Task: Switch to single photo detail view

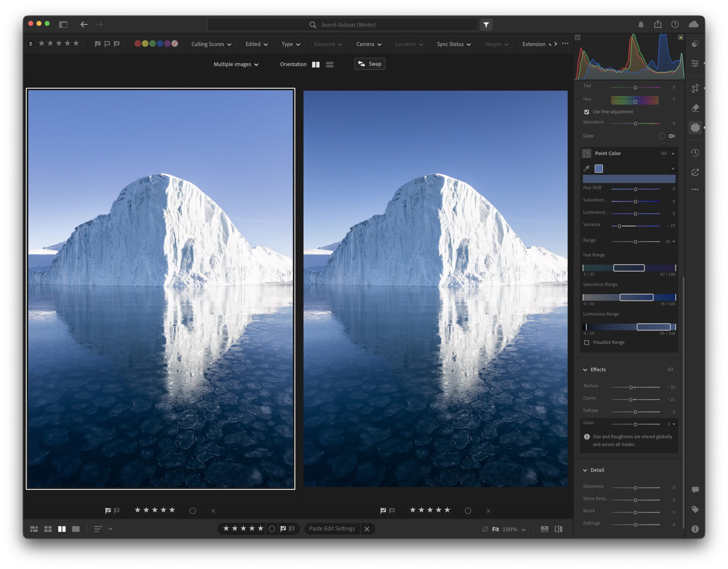Action: [76, 529]
